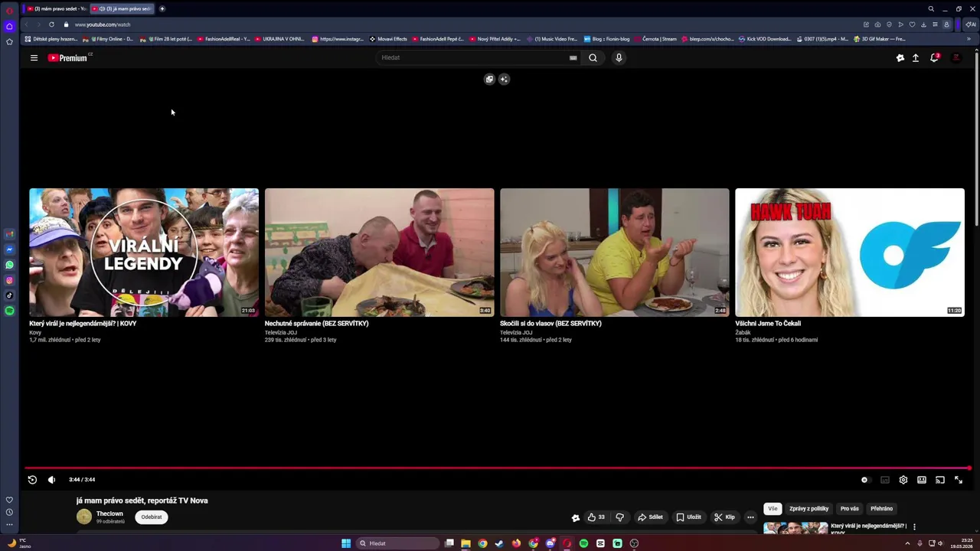Start voice search with the microphone
The width and height of the screenshot is (980, 551).
(619, 57)
